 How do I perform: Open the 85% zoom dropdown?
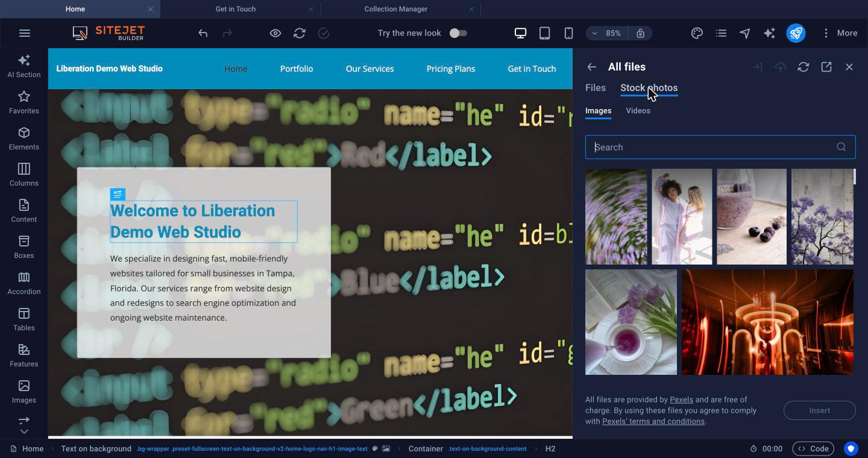click(608, 33)
